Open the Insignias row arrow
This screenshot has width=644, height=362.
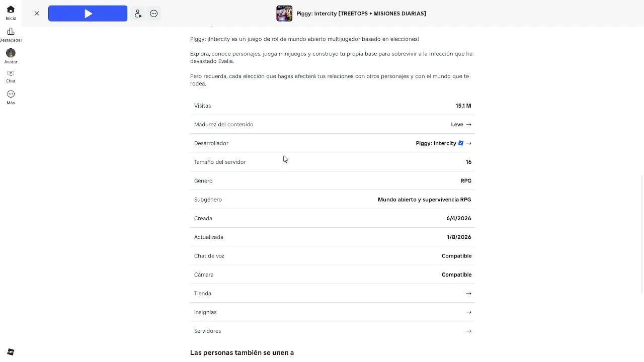[468, 312]
